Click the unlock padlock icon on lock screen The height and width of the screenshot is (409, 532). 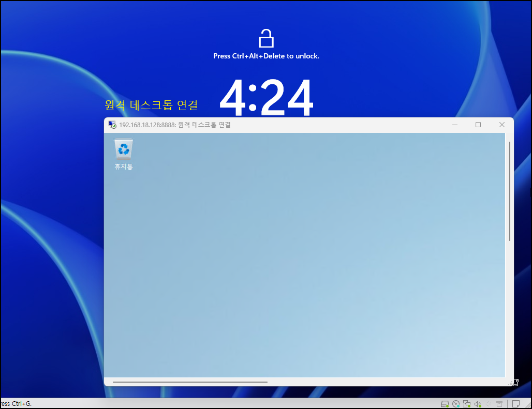click(x=266, y=38)
